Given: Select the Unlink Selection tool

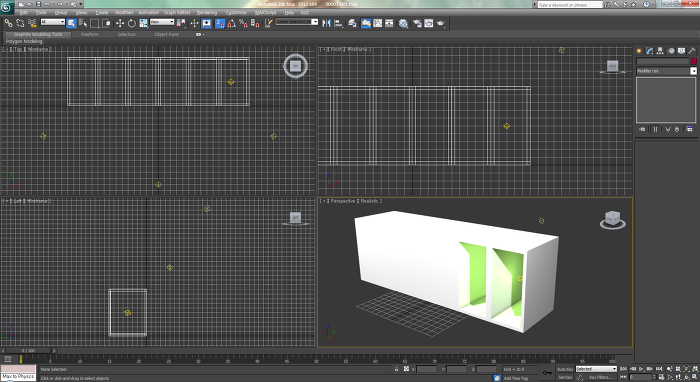Looking at the screenshot, I should (x=21, y=23).
